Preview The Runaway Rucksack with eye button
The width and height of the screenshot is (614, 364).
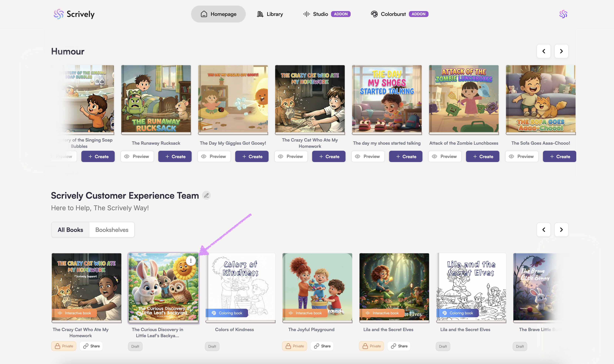tap(137, 157)
